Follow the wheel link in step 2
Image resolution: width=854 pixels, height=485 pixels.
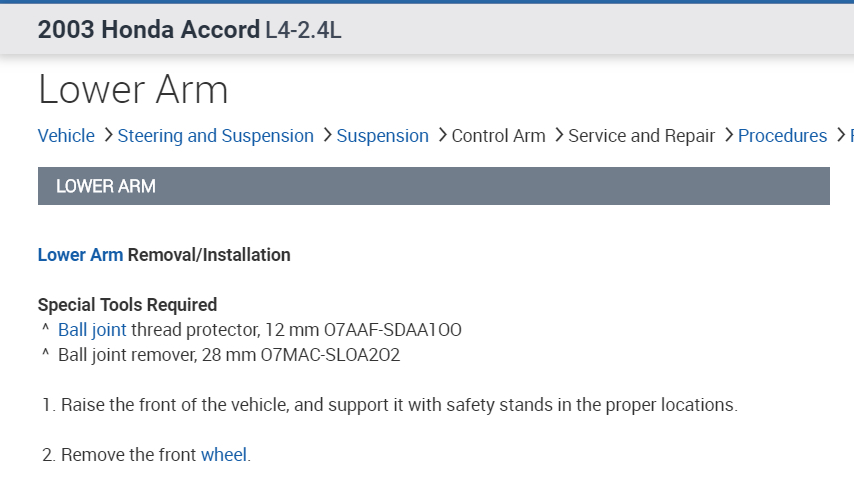(223, 455)
